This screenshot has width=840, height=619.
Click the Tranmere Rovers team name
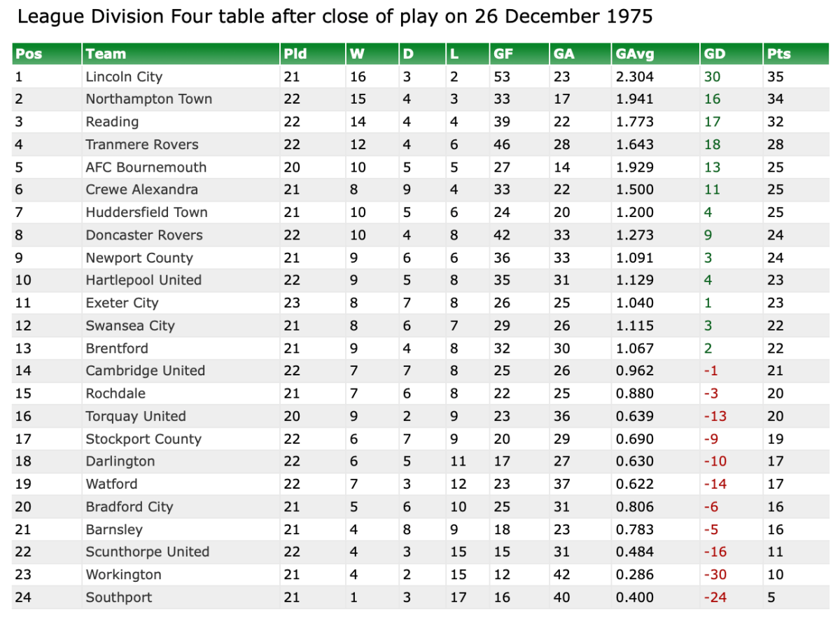pos(142,144)
